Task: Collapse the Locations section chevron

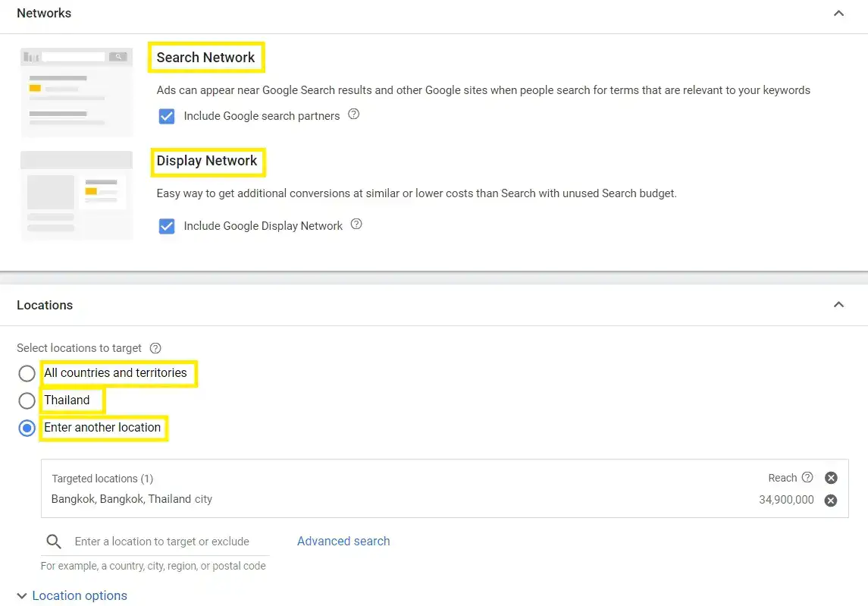Action: coord(838,305)
